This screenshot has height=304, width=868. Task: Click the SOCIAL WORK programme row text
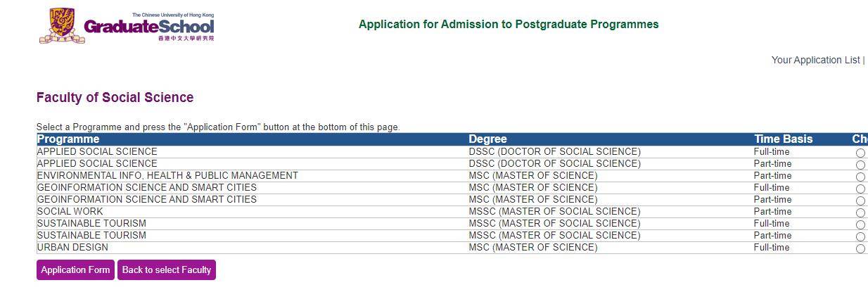(70, 211)
